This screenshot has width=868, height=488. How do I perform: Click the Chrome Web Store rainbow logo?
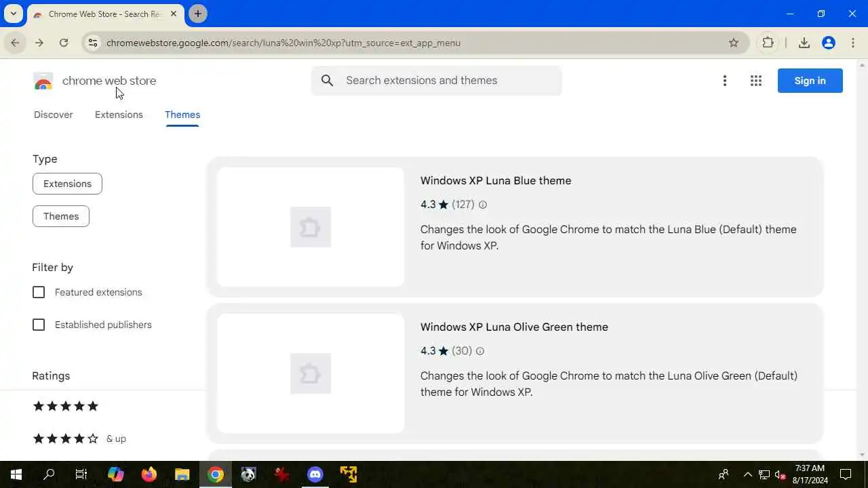[43, 81]
